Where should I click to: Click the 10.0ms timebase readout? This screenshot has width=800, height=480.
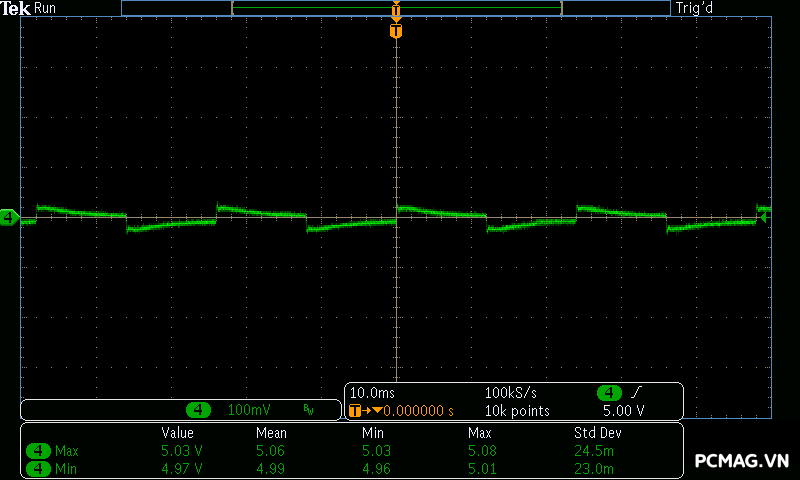(x=370, y=393)
